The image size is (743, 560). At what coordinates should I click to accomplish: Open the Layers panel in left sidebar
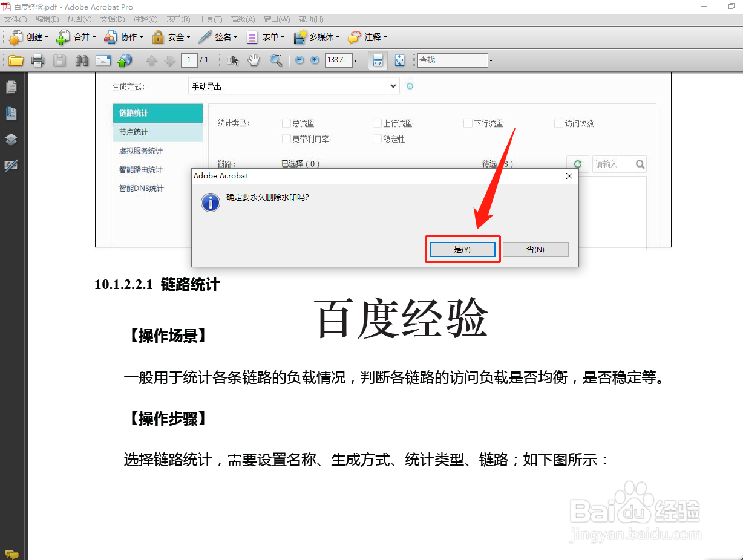(11, 139)
